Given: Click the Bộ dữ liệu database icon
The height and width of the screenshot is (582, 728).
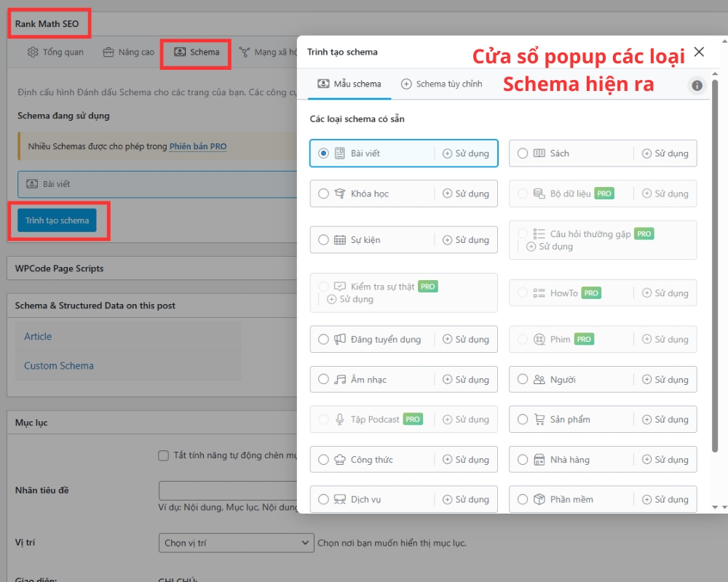Looking at the screenshot, I should tap(539, 194).
